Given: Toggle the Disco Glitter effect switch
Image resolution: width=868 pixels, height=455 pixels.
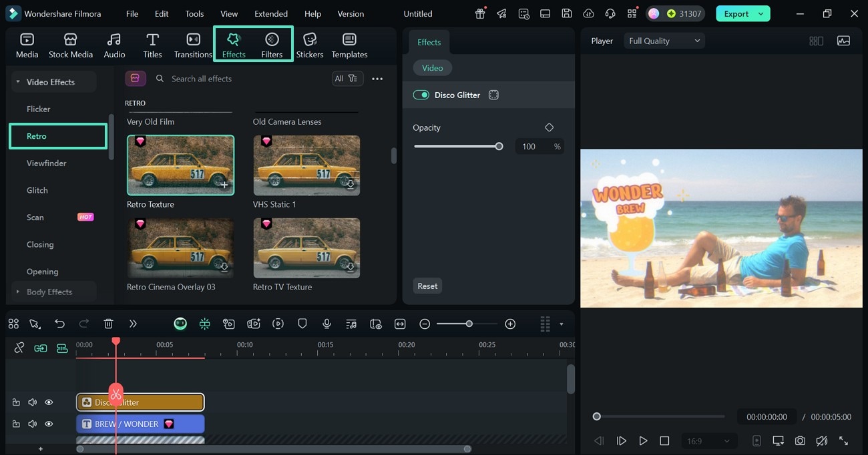Looking at the screenshot, I should (x=421, y=95).
